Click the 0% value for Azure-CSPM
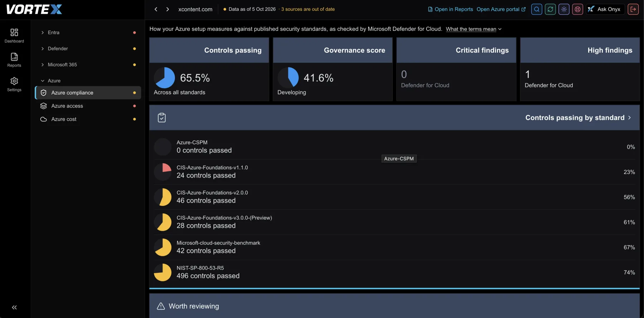The image size is (644, 318). pyautogui.click(x=631, y=147)
